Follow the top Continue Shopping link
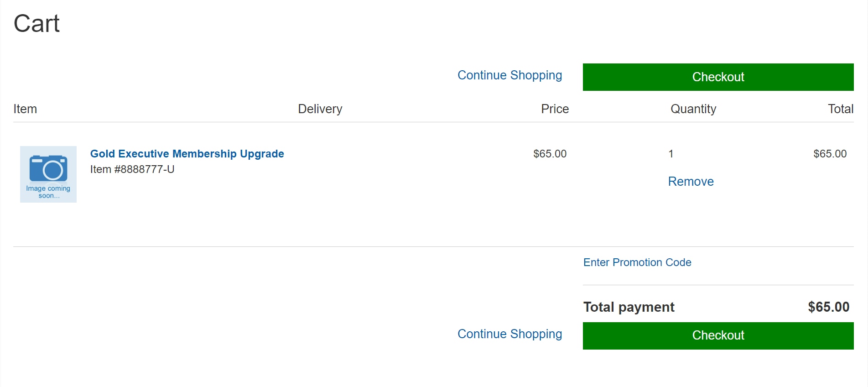 click(x=509, y=75)
